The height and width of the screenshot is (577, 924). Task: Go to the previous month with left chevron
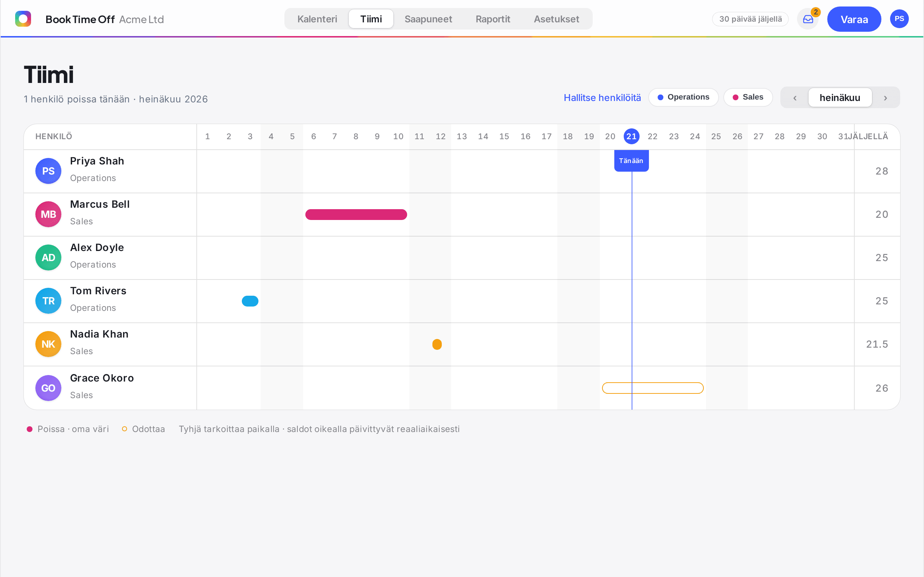(x=794, y=98)
